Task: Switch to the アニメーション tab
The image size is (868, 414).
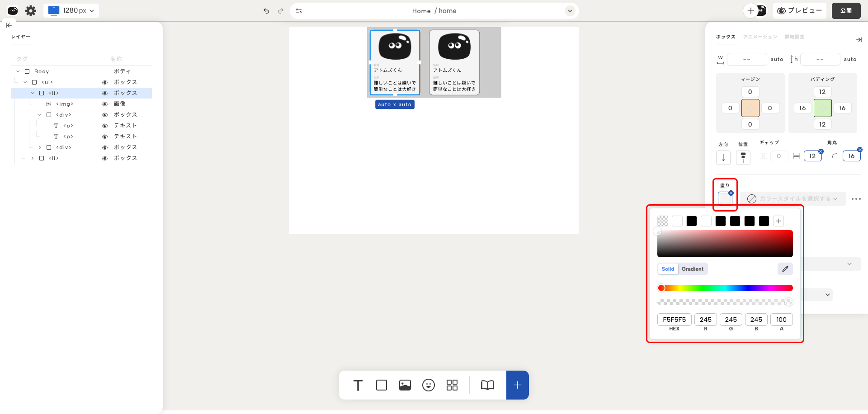Action: [760, 37]
